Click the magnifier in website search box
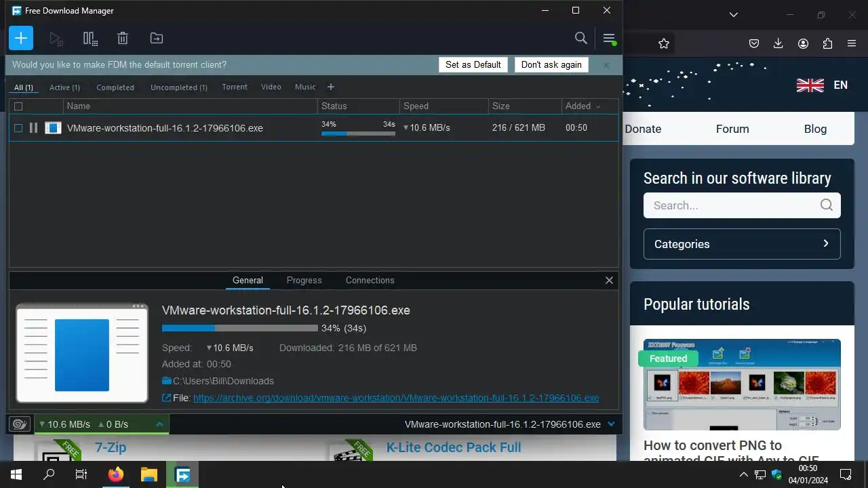This screenshot has height=488, width=868. point(826,205)
